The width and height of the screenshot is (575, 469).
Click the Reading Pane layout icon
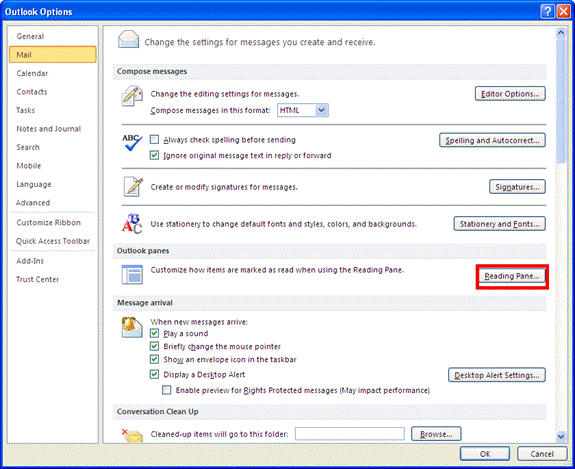[x=132, y=275]
